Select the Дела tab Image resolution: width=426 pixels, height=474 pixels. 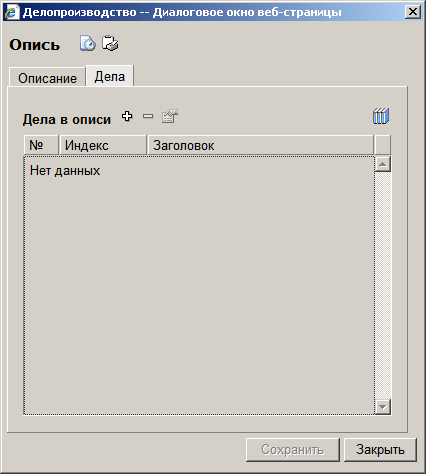(110, 76)
